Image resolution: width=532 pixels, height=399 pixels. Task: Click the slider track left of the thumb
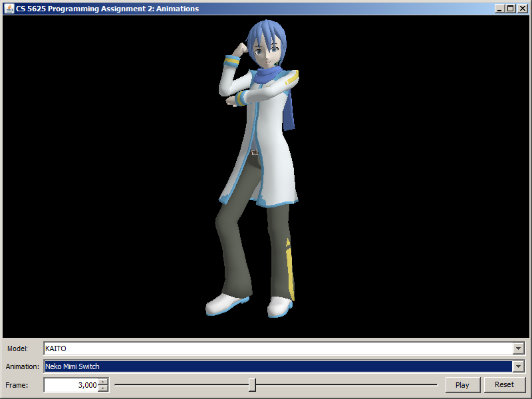tap(180, 385)
